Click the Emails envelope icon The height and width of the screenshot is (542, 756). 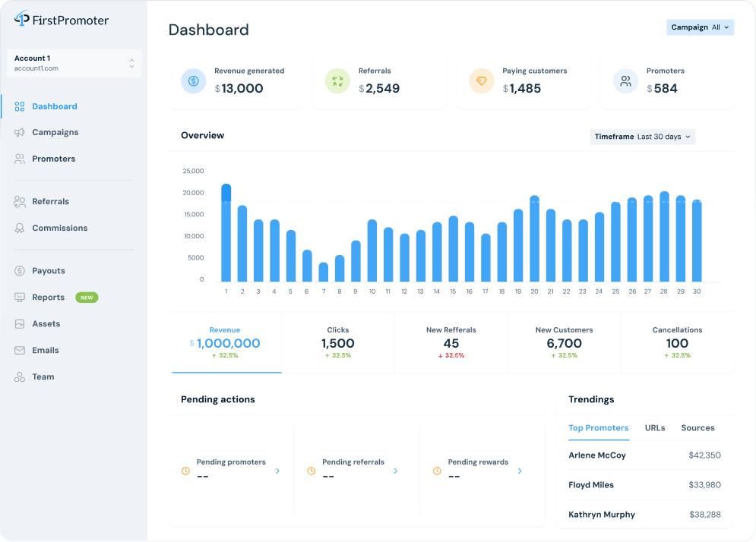pyautogui.click(x=19, y=350)
